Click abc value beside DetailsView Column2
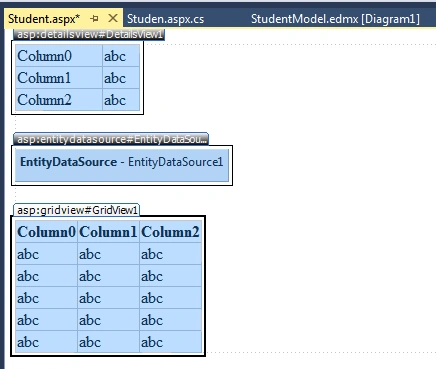Viewport: 436px width, 369px height. coord(121,100)
